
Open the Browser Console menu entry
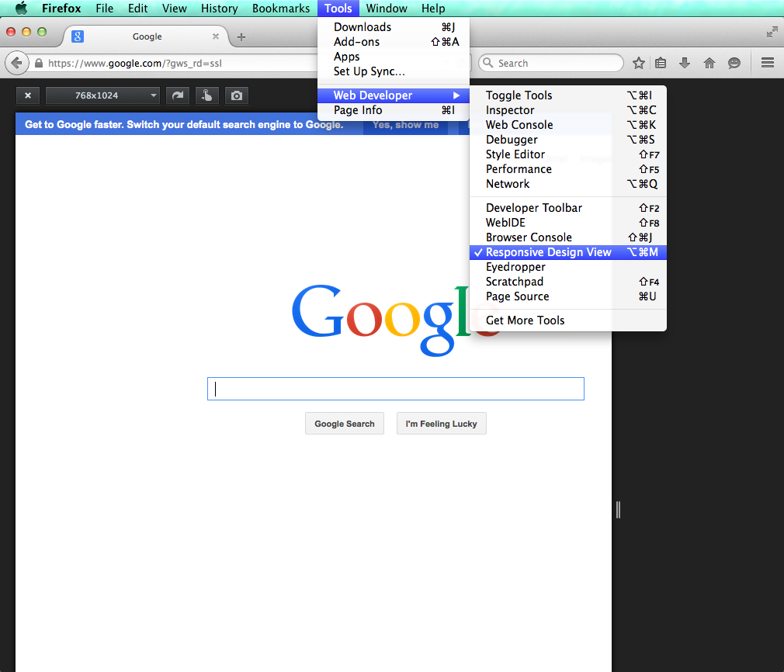pos(568,237)
